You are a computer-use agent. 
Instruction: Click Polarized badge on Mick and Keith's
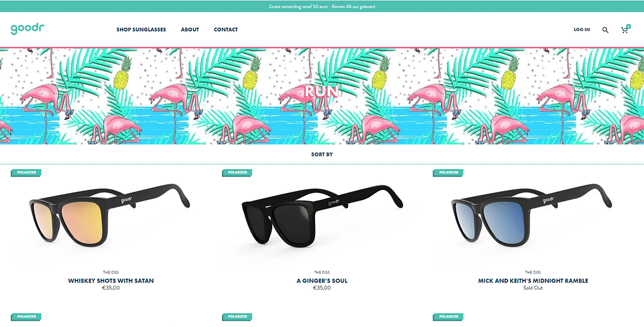(448, 172)
